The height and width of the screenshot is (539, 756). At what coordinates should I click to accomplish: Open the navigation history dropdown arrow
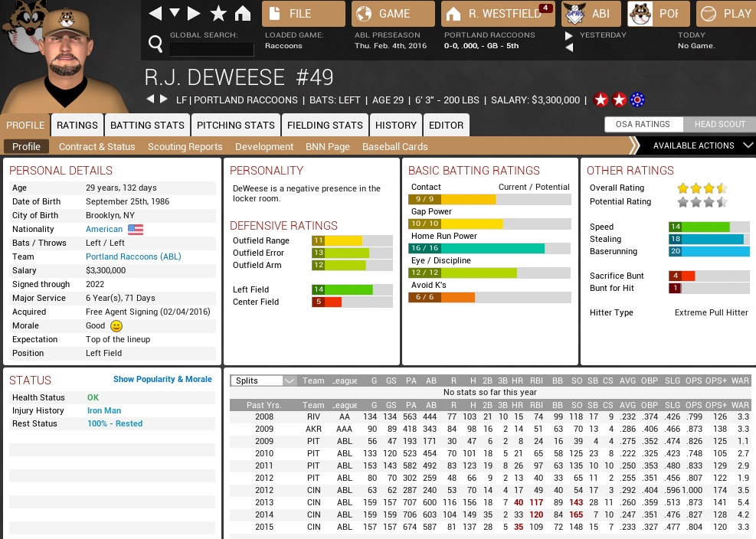tap(175, 13)
